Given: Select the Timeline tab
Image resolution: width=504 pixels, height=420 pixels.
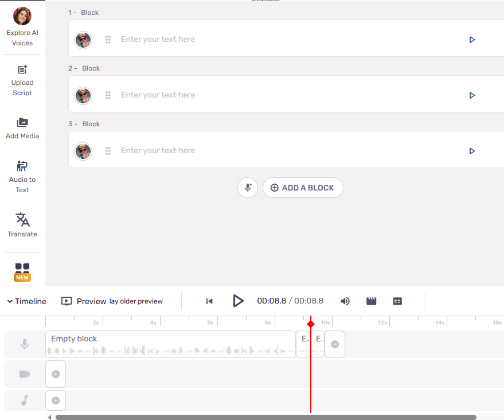Looking at the screenshot, I should [x=32, y=301].
